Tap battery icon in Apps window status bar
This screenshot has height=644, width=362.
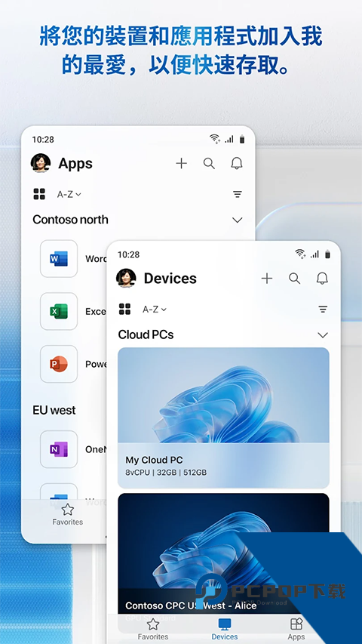242,140
